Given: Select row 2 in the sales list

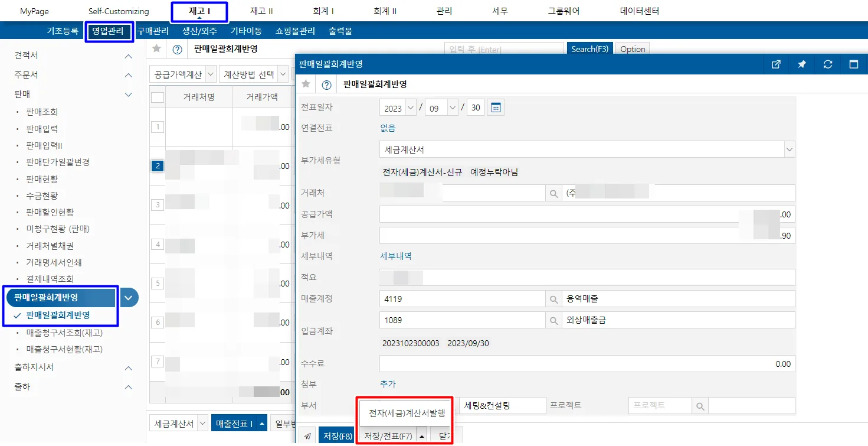Looking at the screenshot, I should tap(157, 166).
